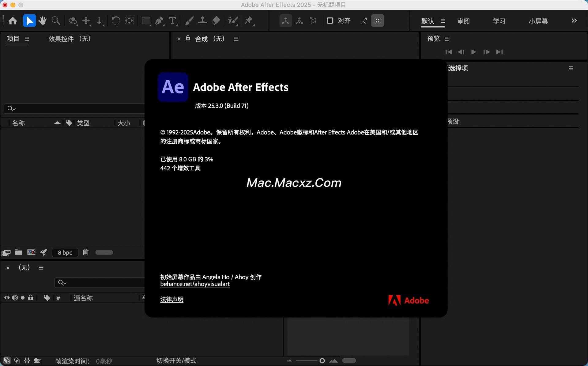Toggle the lock switch column
The image size is (588, 366).
point(31,298)
